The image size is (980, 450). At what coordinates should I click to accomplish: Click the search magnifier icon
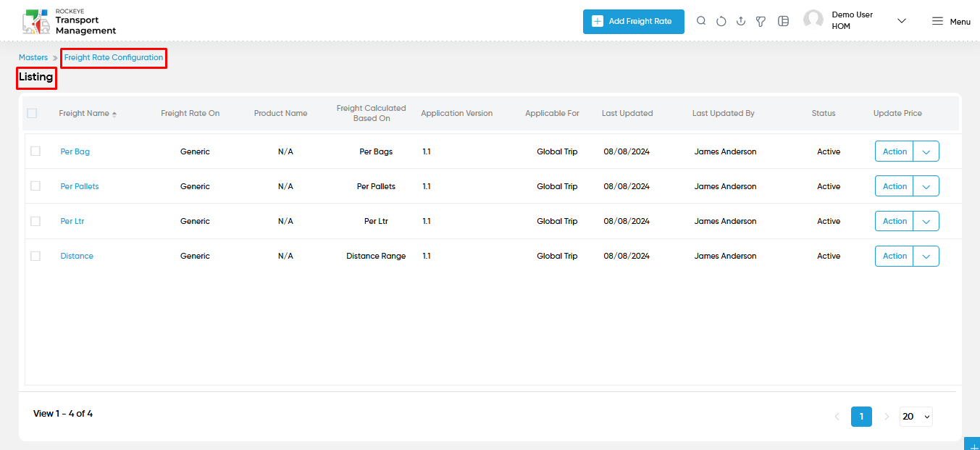pyautogui.click(x=701, y=21)
